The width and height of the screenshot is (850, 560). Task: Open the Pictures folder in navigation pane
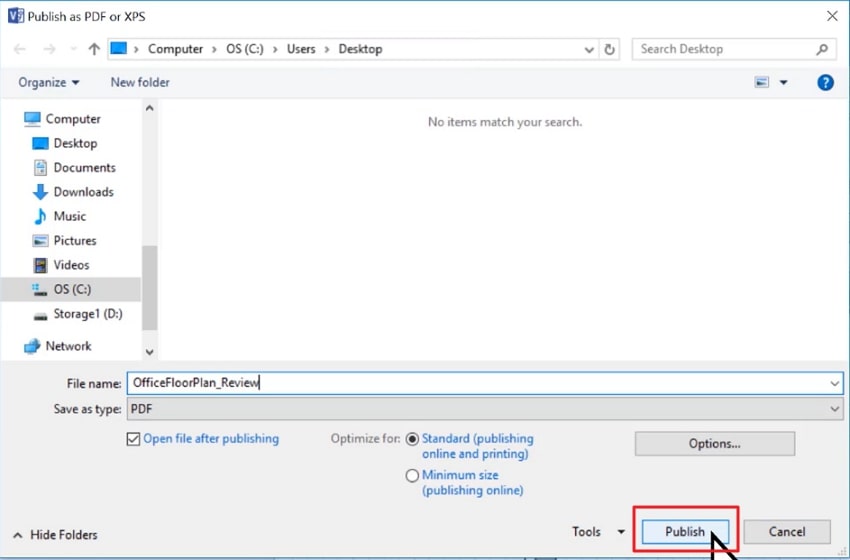point(64,241)
